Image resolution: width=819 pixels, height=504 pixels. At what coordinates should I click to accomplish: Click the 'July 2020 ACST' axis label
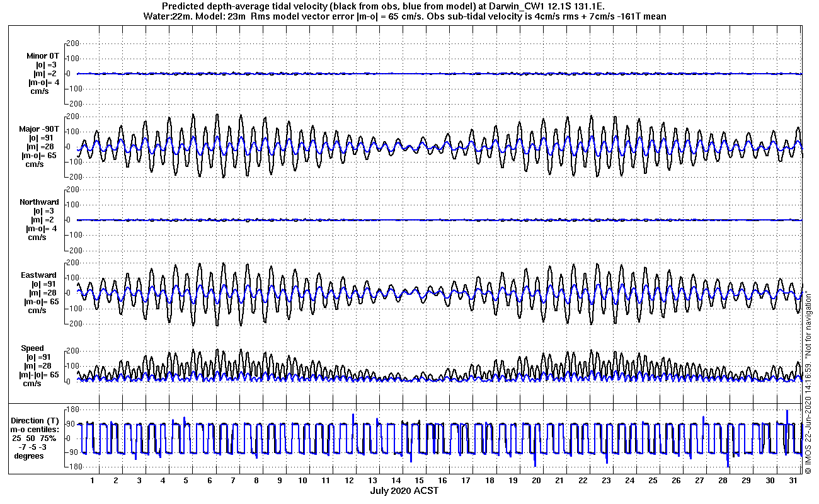coord(404,491)
